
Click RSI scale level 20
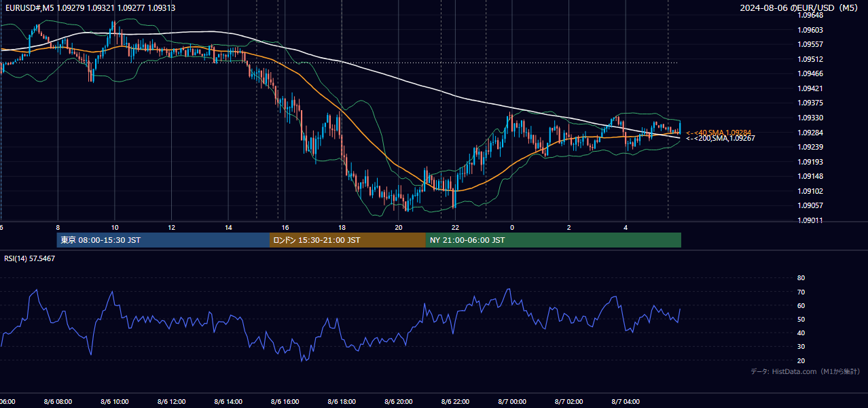(801, 360)
